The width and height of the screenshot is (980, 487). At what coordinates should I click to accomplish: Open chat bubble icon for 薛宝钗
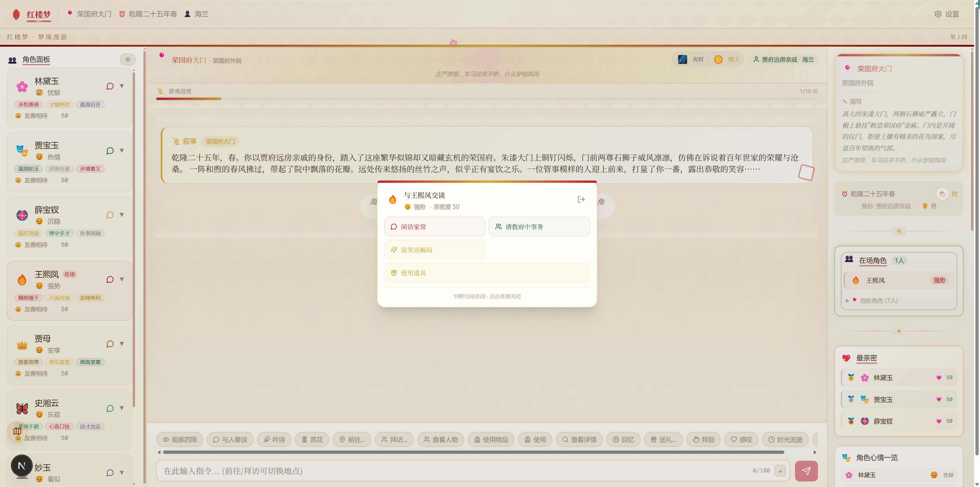pos(110,215)
